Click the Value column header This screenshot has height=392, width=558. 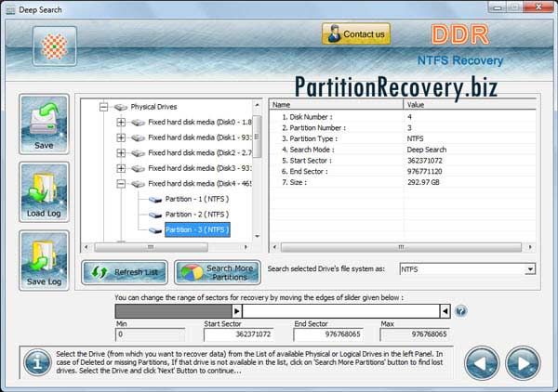[470, 104]
